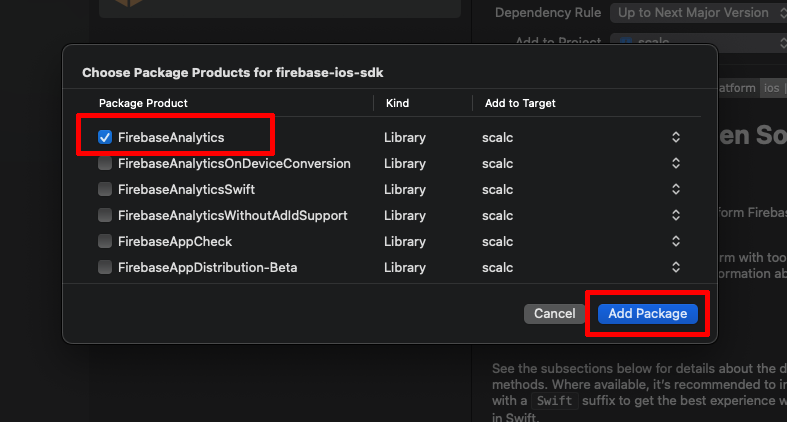Open Add to Project dropdown behind dialog
Image resolution: width=787 pixels, height=422 pixels.
(698, 42)
